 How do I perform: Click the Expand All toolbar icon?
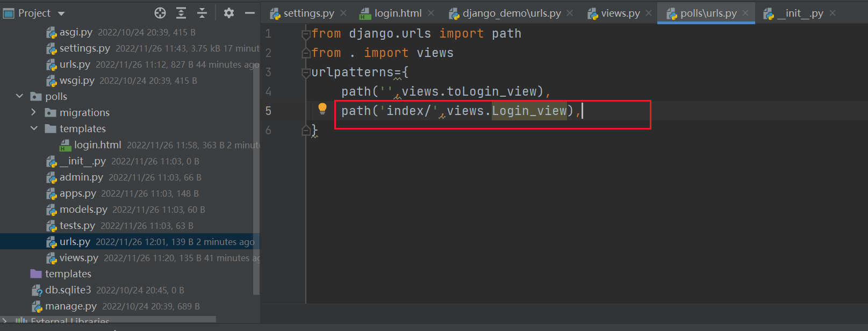181,13
